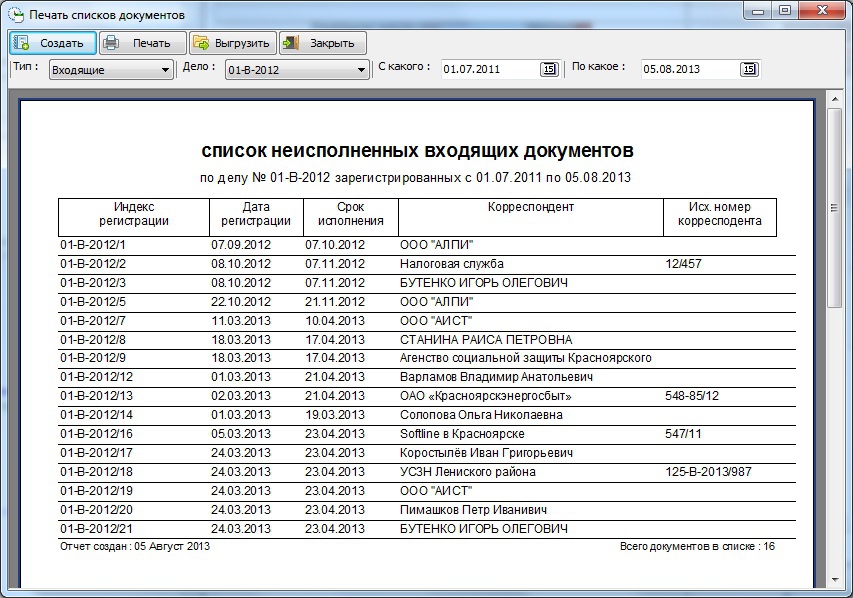Click the index cell 01-В-2012/17
The image size is (853, 598).
(96, 453)
